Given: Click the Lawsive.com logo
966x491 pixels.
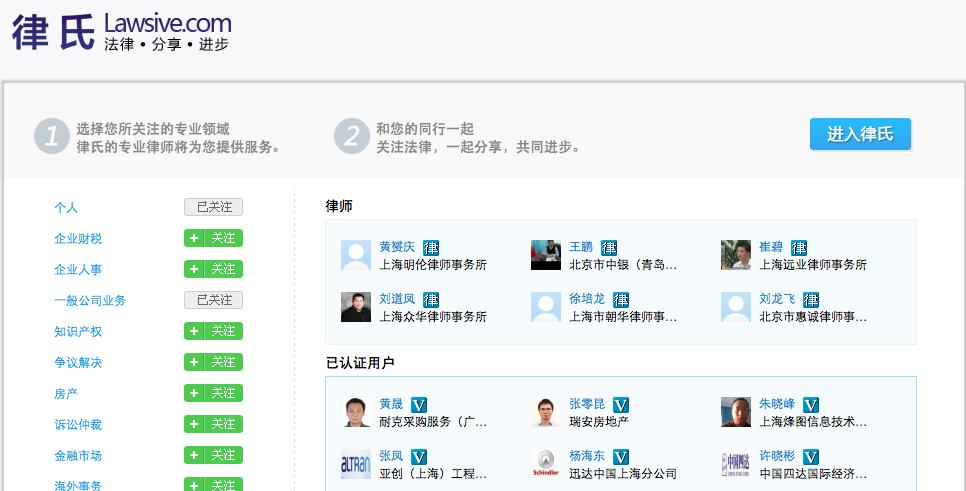Looking at the screenshot, I should [x=121, y=31].
